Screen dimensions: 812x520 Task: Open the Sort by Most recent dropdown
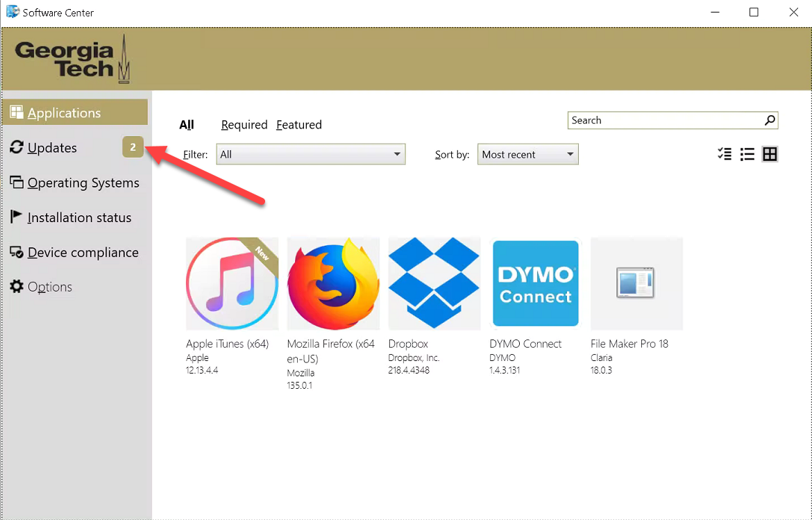527,154
